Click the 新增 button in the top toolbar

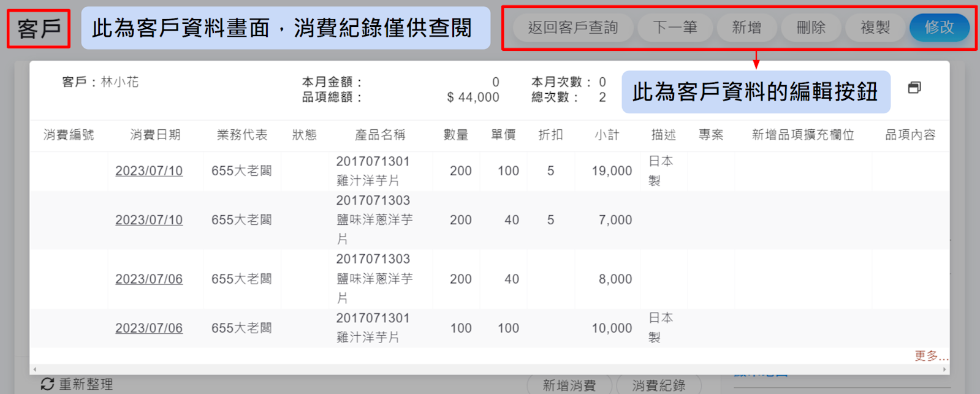pos(746,28)
